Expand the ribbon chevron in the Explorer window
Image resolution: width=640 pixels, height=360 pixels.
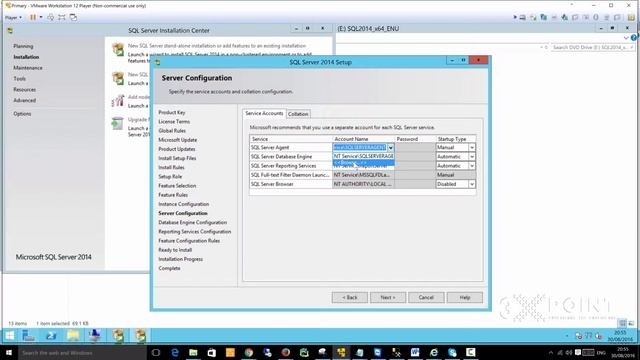click(626, 38)
